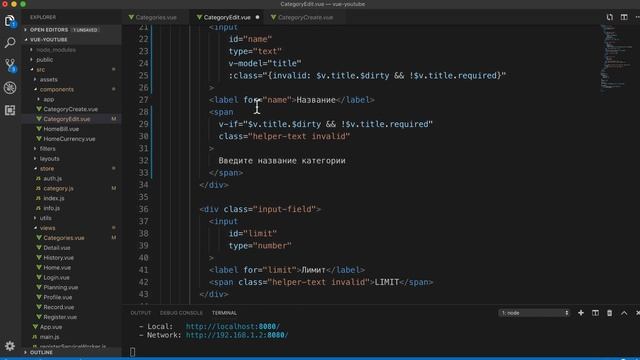Switch to the CategoryEdit.vue tab
This screenshot has width=640, height=360.
pyautogui.click(x=227, y=18)
